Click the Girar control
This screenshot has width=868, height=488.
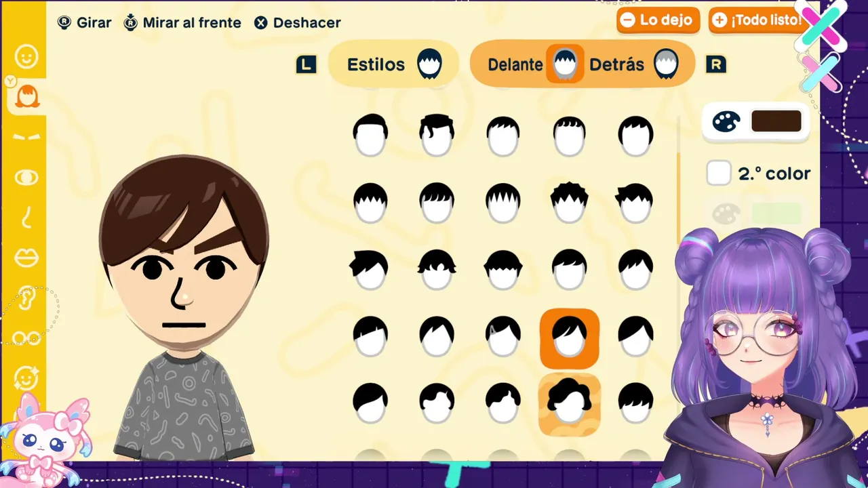[84, 22]
